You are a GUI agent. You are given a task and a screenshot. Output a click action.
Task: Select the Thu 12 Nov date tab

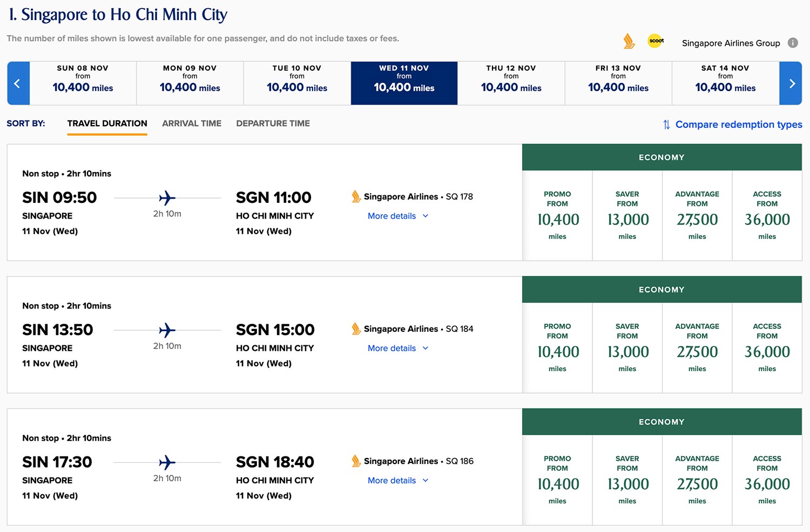[x=511, y=83]
